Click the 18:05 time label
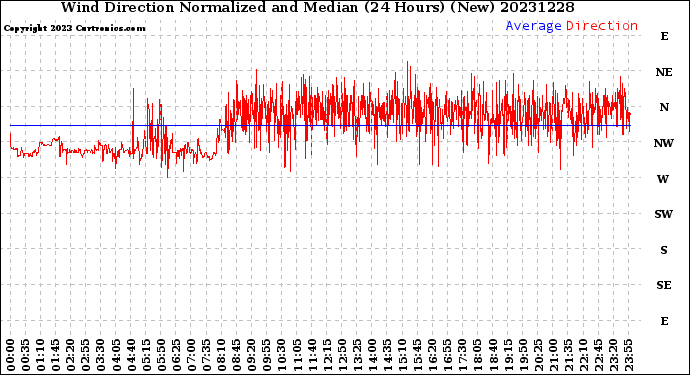Screen dimensions: 690x375 (x=478, y=355)
